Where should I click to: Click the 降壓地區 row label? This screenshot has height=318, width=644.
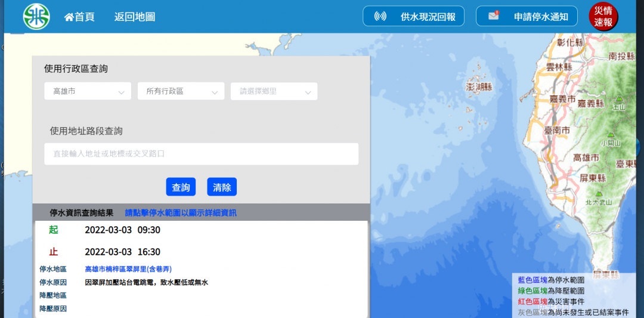53,295
